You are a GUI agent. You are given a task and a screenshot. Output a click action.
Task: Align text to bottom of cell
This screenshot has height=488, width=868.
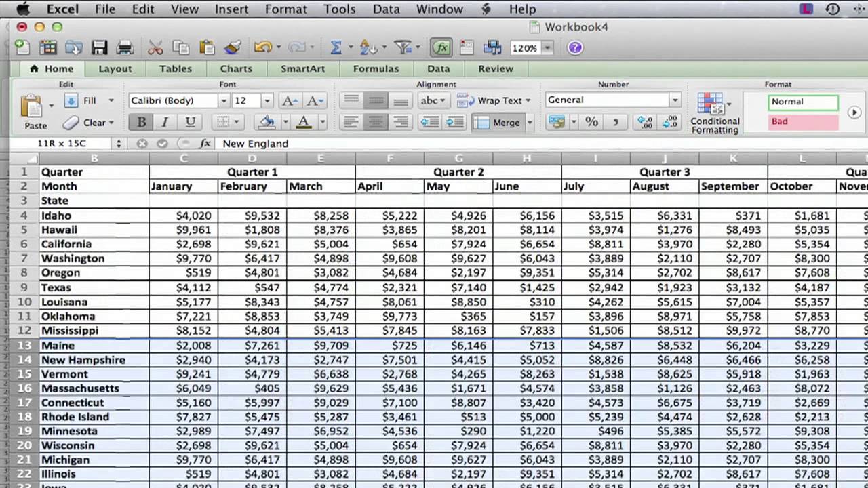point(401,100)
